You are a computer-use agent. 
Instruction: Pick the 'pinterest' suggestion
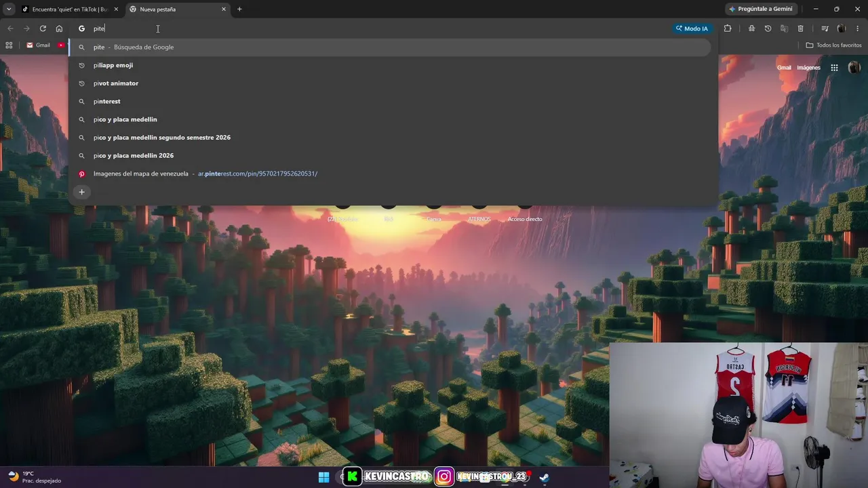pos(390,101)
